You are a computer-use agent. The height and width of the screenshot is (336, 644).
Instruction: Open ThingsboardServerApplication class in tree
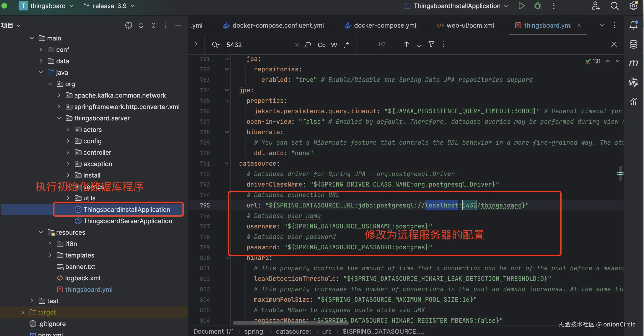128,221
